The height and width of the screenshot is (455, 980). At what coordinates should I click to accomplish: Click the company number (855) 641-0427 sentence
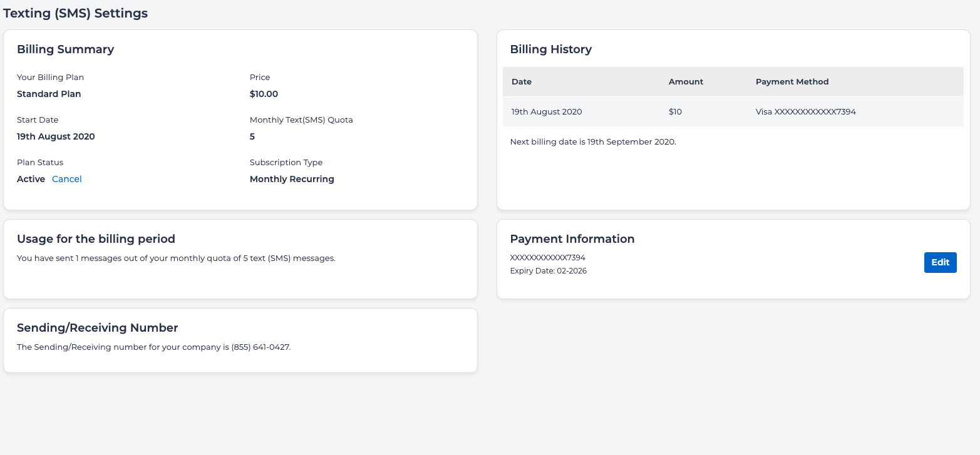point(153,347)
